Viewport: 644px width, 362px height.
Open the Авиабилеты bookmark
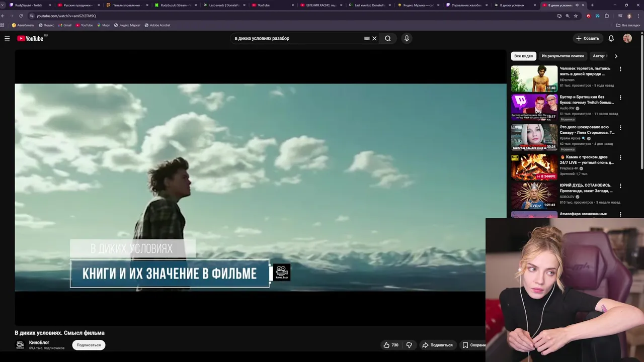point(23,25)
